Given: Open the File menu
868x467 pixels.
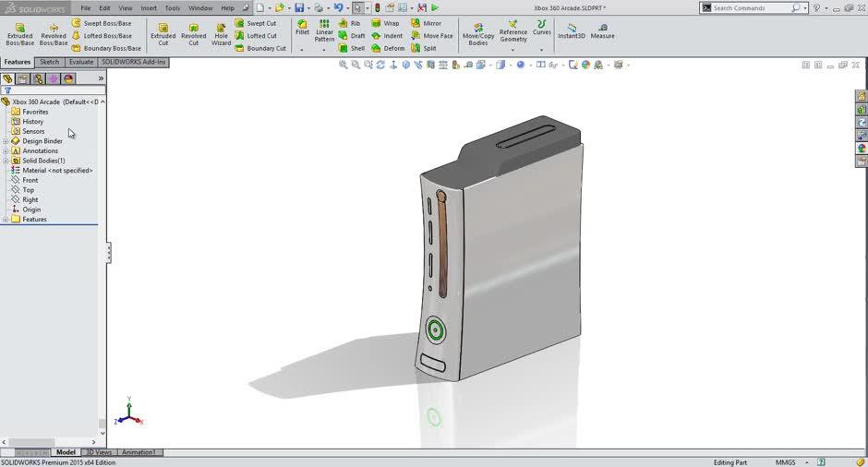Looking at the screenshot, I should click(85, 7).
